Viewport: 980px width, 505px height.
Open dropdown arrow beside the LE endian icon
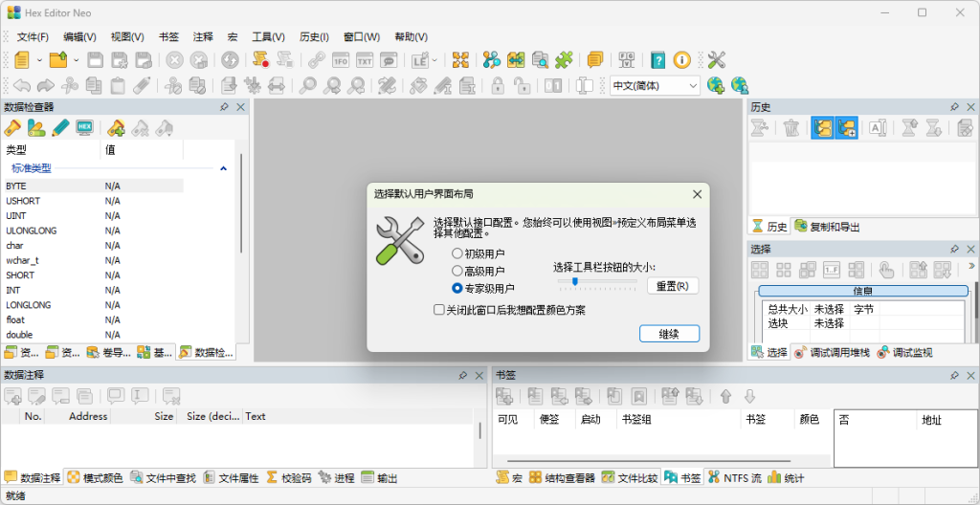click(x=434, y=60)
